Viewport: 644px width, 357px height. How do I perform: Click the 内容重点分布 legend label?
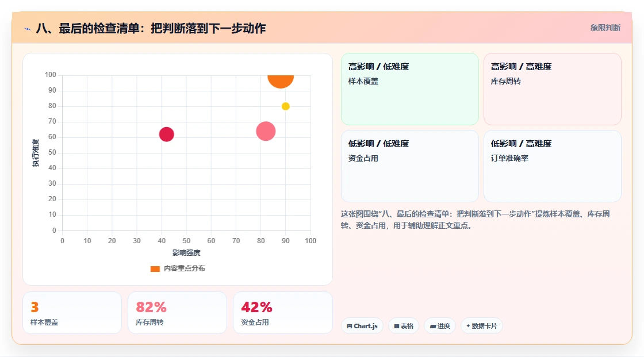click(x=185, y=268)
